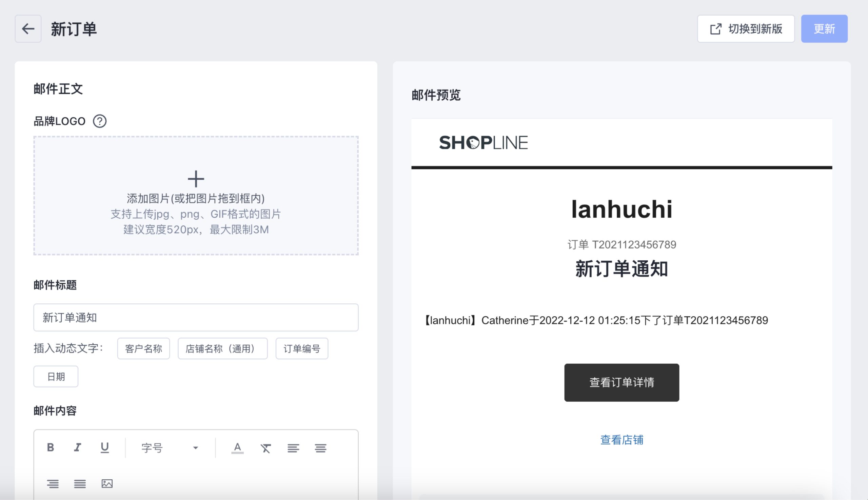Align the text left

(x=293, y=448)
